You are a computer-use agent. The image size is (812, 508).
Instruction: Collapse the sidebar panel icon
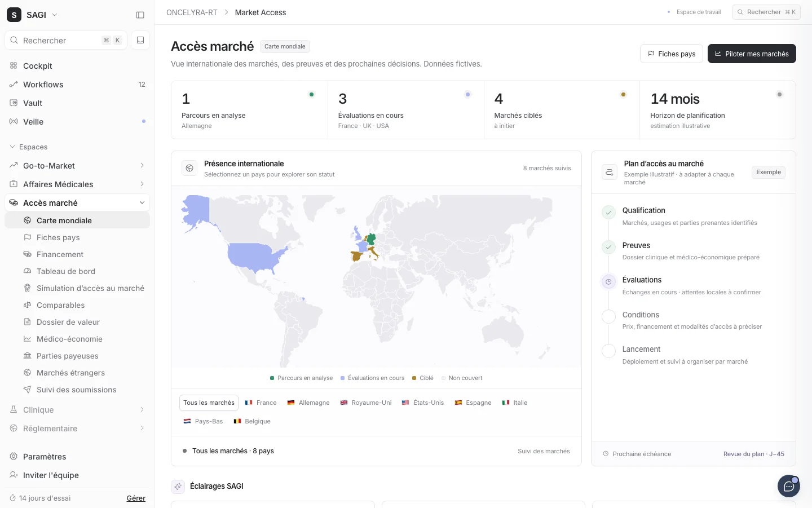tap(140, 15)
